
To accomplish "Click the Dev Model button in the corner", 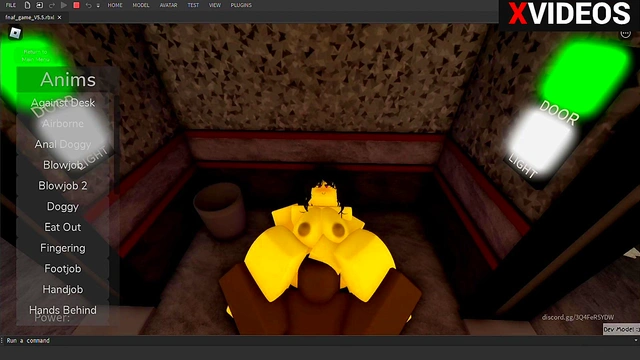I will tap(621, 329).
